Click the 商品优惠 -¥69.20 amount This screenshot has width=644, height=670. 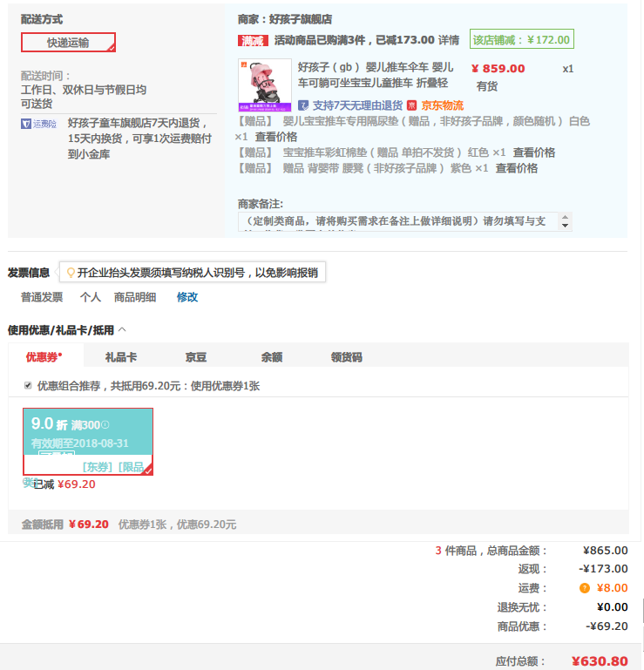click(x=607, y=626)
